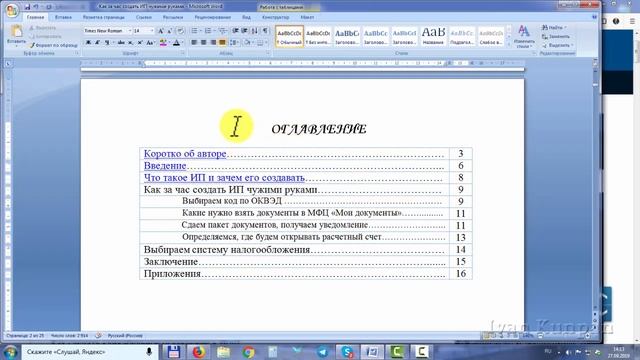Sort text with the sort icon
Image resolution: width=640 pixels, height=360 pixels.
pyautogui.click(x=254, y=31)
